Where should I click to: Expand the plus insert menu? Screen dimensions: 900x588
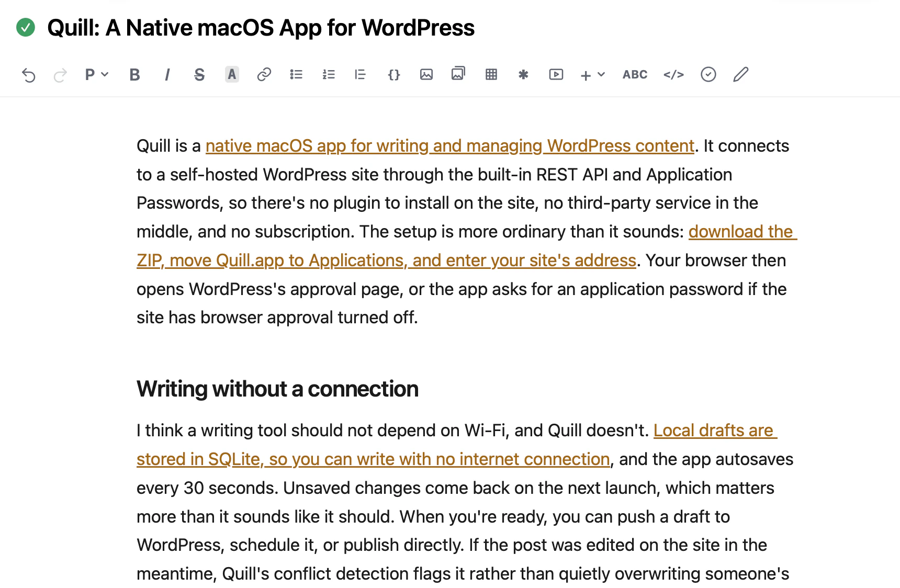point(592,75)
